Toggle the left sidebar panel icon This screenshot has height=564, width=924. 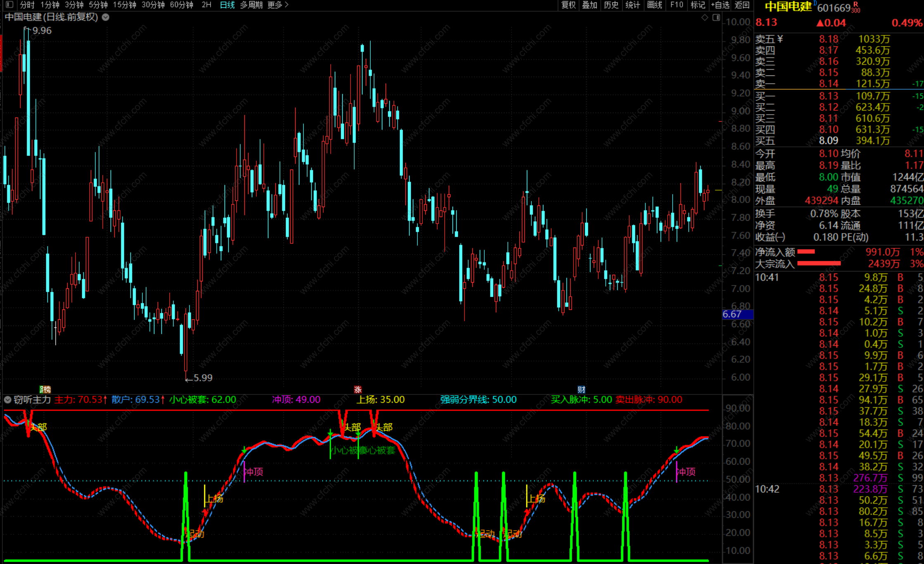pyautogui.click(x=10, y=5)
